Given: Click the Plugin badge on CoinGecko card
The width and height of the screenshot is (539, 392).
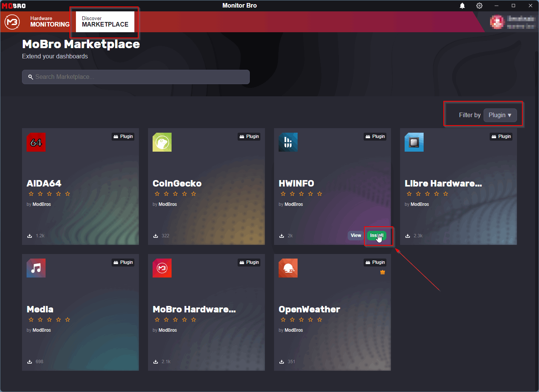Looking at the screenshot, I should [x=249, y=136].
